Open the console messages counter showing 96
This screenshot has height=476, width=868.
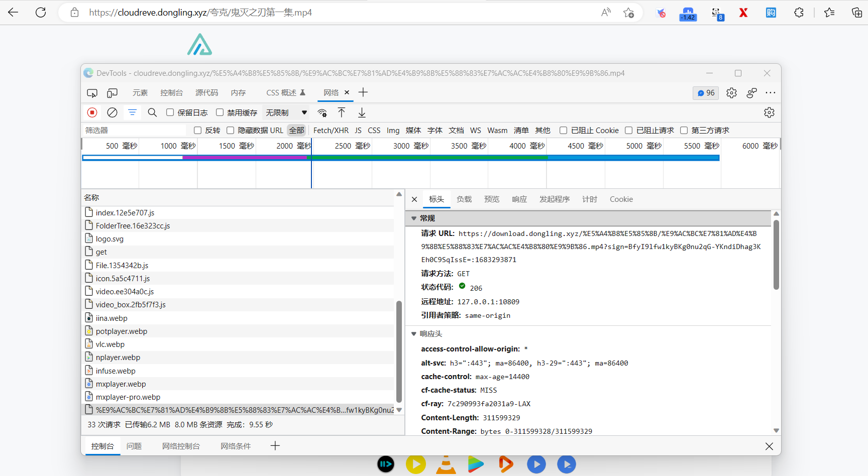(705, 93)
